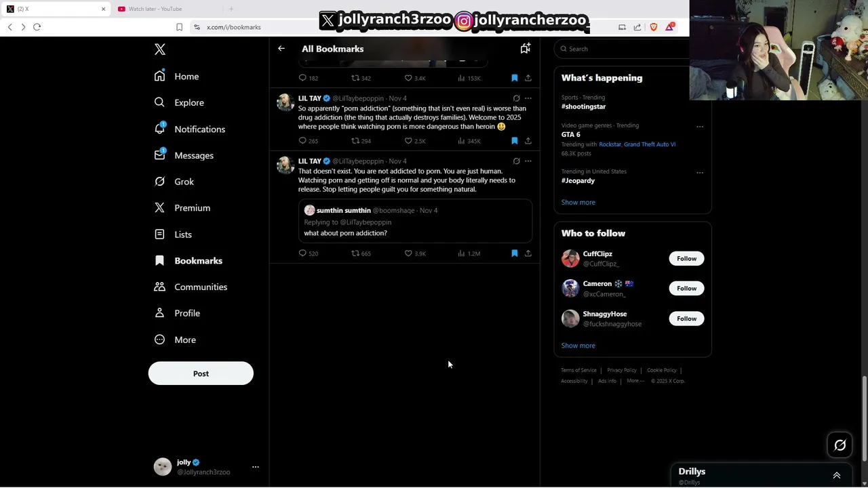Follow ShnaggyHose
The image size is (868, 488).
[x=686, y=319]
